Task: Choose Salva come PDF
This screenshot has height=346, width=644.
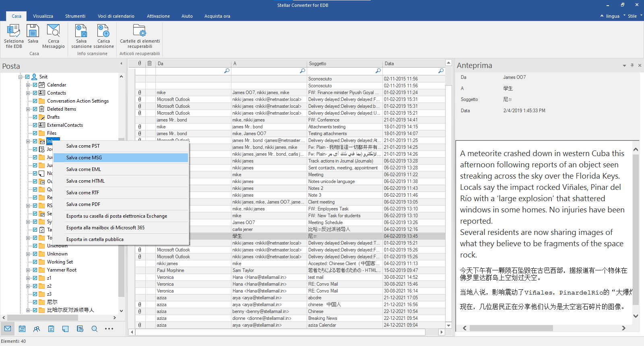Action: click(121, 204)
